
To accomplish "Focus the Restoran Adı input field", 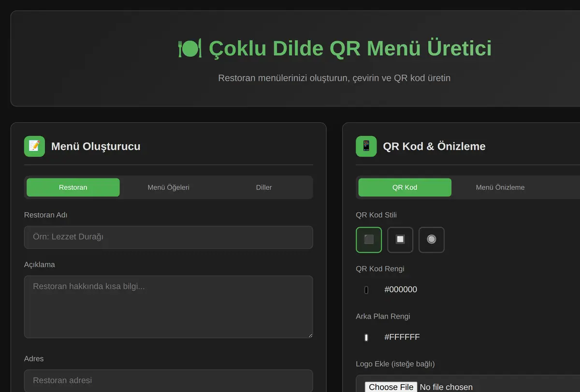I will [168, 237].
